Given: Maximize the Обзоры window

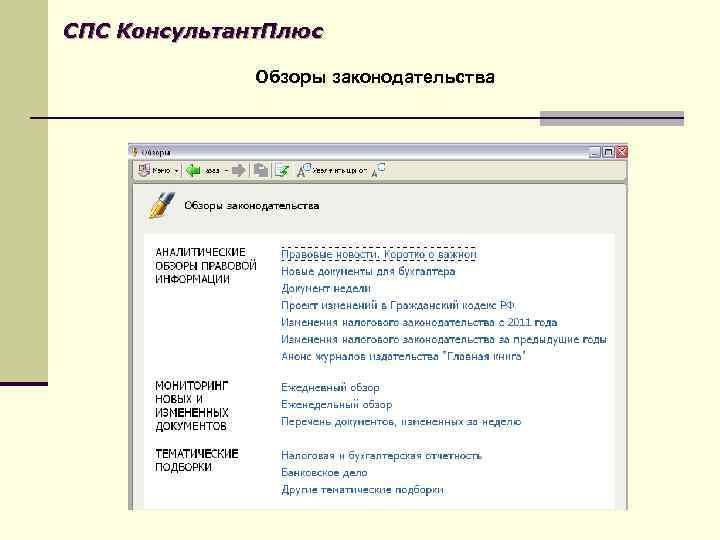Looking at the screenshot, I should click(608, 152).
